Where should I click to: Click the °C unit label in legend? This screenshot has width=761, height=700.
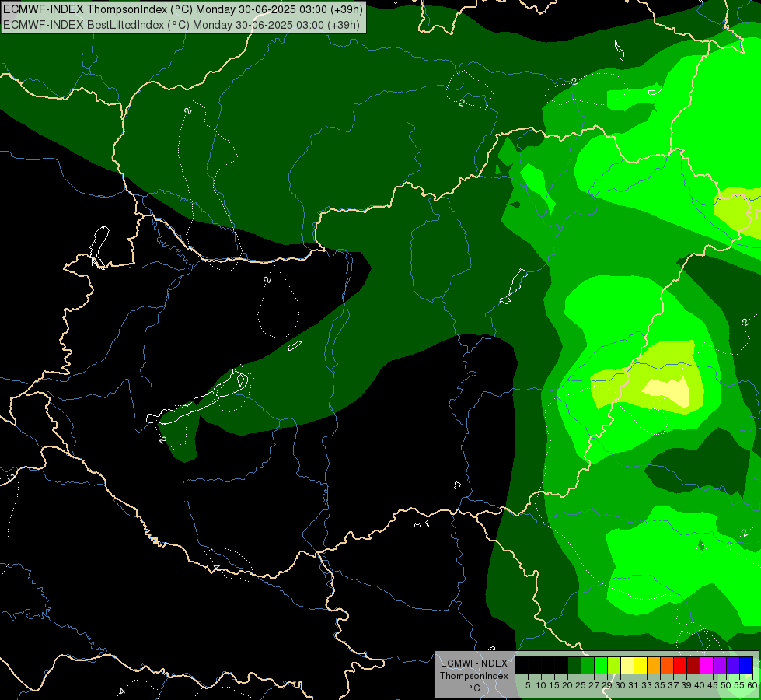(x=475, y=688)
